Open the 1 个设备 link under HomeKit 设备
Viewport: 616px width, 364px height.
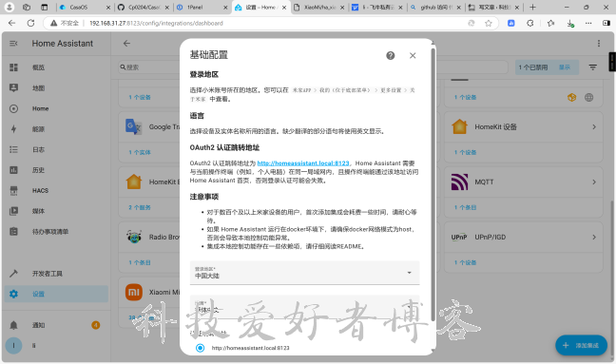coord(465,152)
